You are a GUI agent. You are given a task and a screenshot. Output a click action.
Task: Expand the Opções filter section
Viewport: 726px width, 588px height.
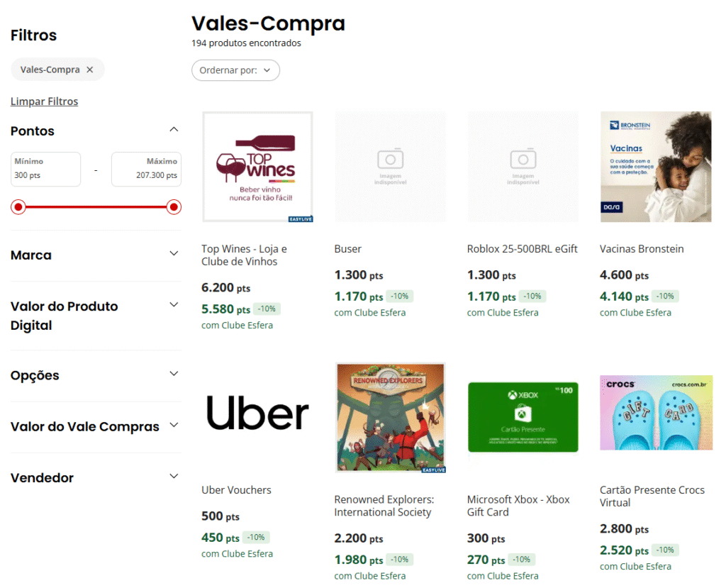[x=174, y=374]
